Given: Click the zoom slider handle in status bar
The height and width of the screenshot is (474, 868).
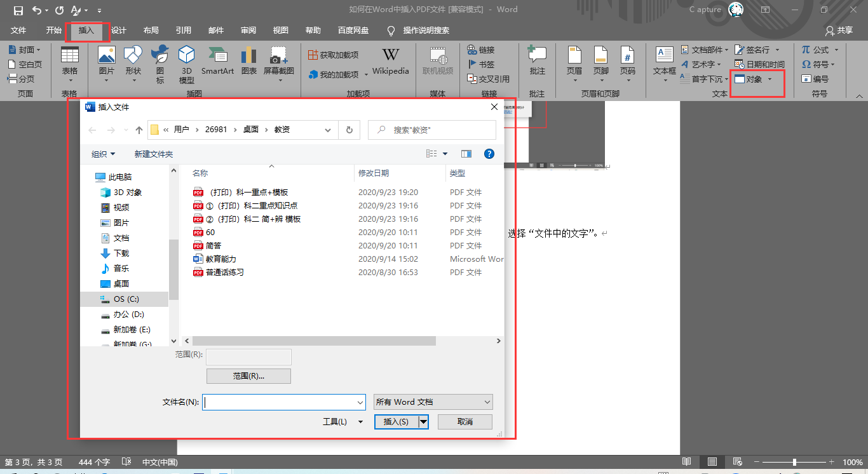Looking at the screenshot, I should point(794,462).
